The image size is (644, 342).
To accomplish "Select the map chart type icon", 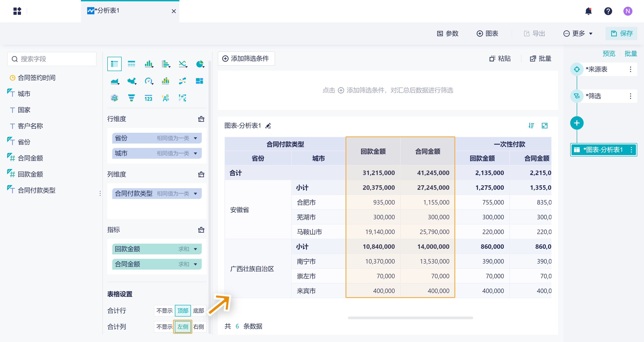I will [x=131, y=81].
